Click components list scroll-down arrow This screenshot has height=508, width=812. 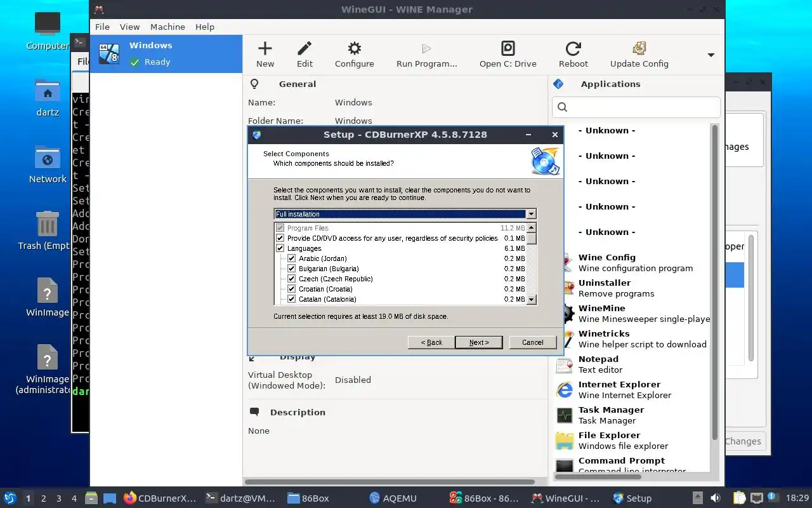click(x=532, y=299)
